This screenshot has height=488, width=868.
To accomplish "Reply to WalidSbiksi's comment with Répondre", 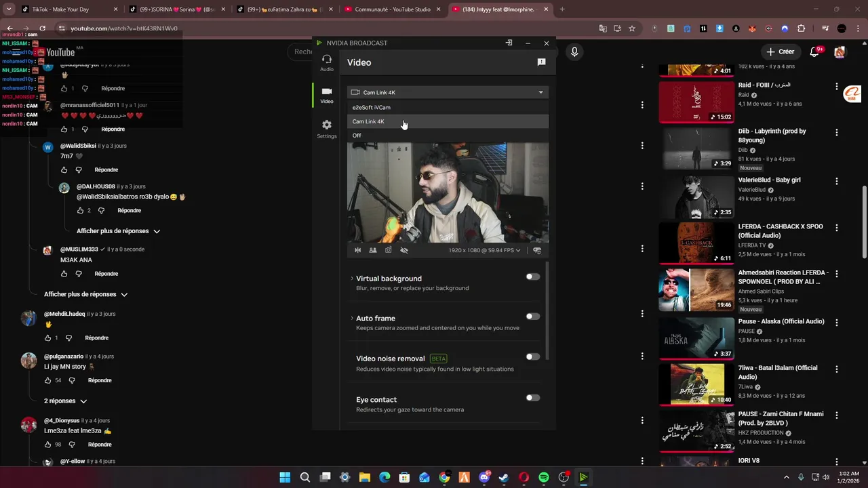I will click(106, 169).
